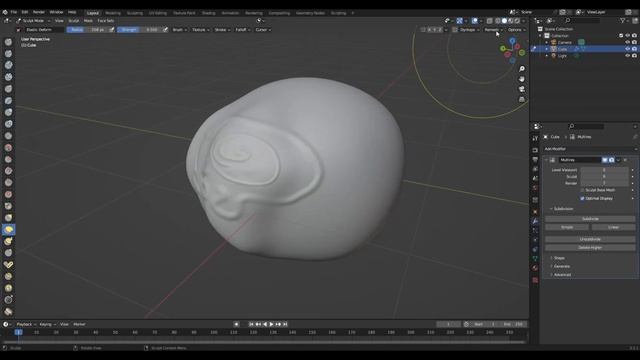Click the viewport pan hand icon
Image resolution: width=640 pixels, height=360 pixels.
tap(522, 79)
